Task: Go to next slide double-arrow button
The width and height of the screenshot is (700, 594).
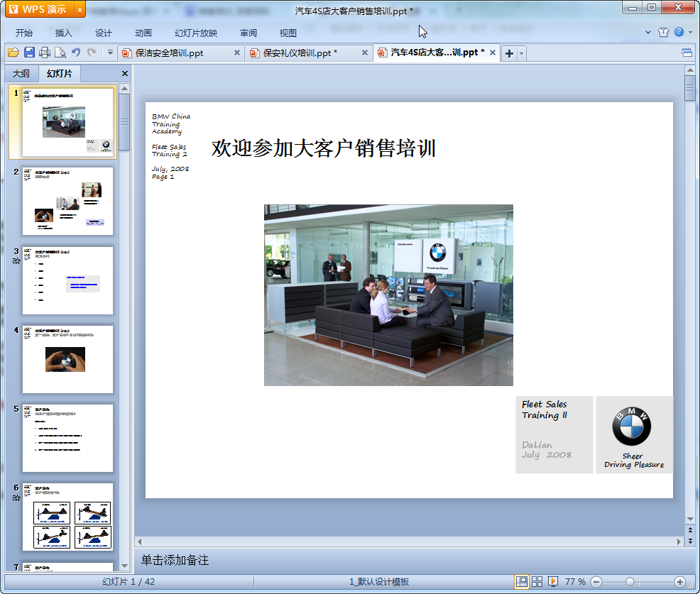Action: 690,541
